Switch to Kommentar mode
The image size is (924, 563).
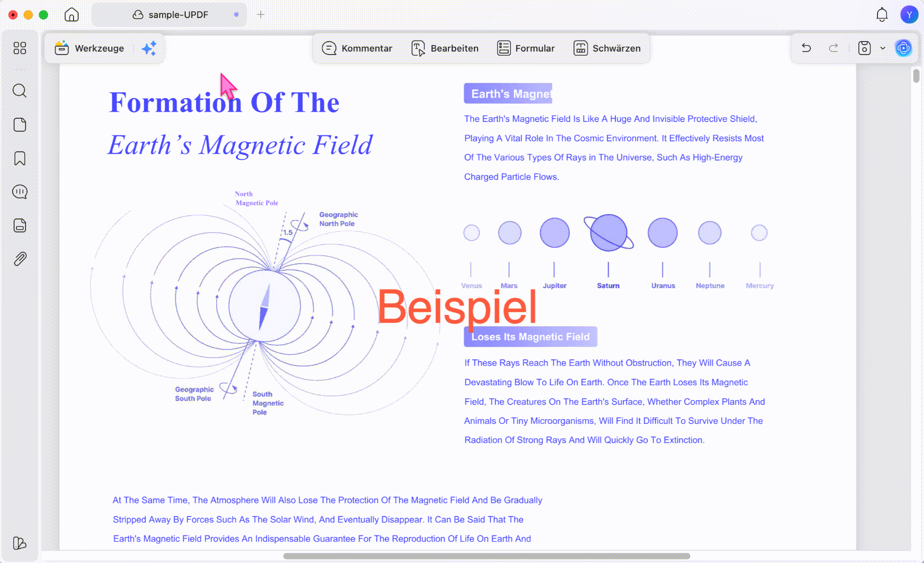point(357,48)
